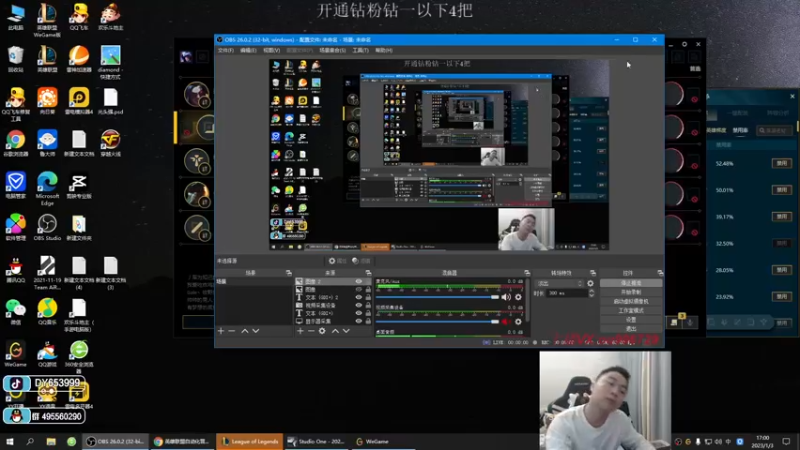Pop out the audio mixer dock panel

click(x=527, y=273)
